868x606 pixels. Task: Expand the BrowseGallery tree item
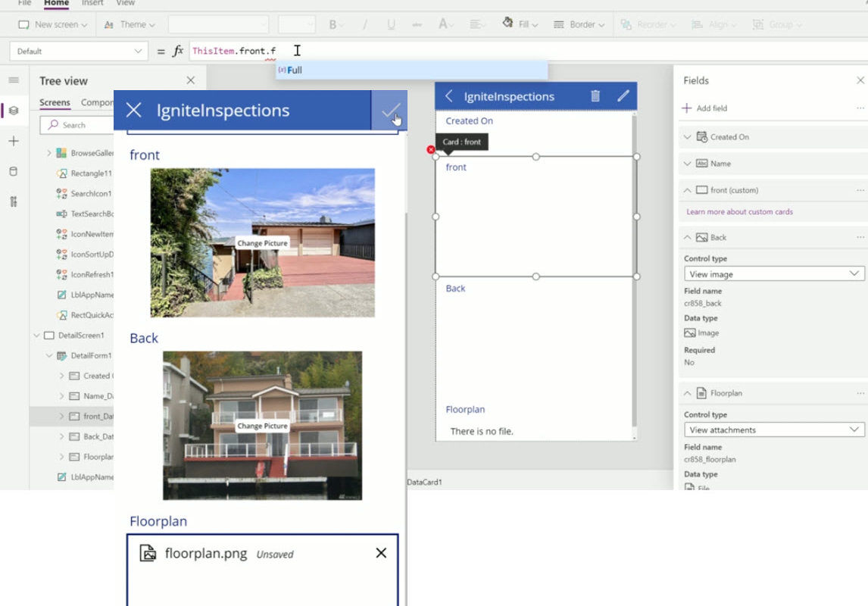(x=48, y=153)
